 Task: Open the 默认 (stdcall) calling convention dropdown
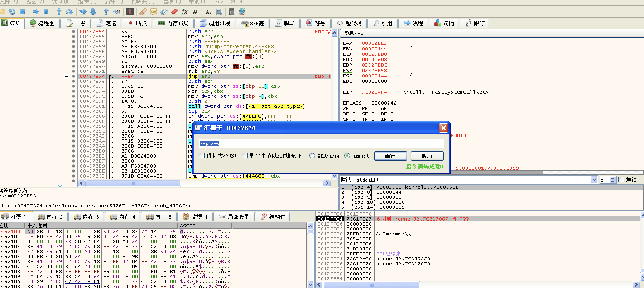tap(594, 180)
